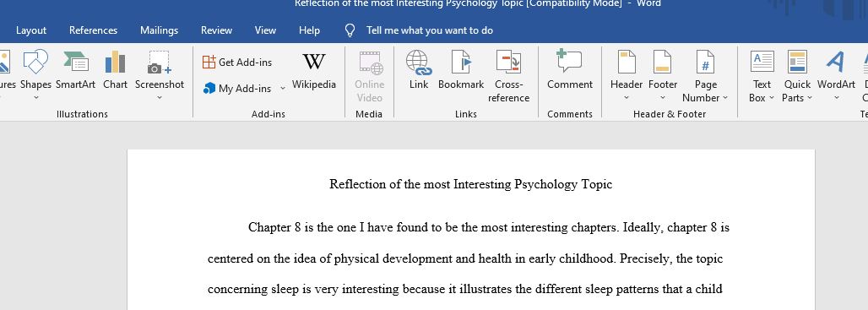Screen dimensions: 868x310
Task: Open the Help tab
Action: (309, 30)
